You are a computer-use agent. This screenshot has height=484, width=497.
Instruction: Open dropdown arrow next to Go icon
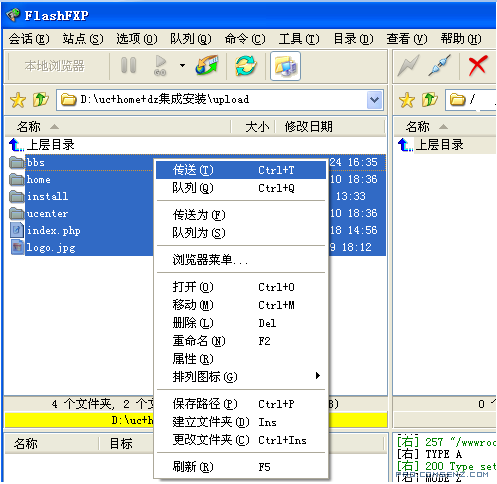pyautogui.click(x=182, y=65)
